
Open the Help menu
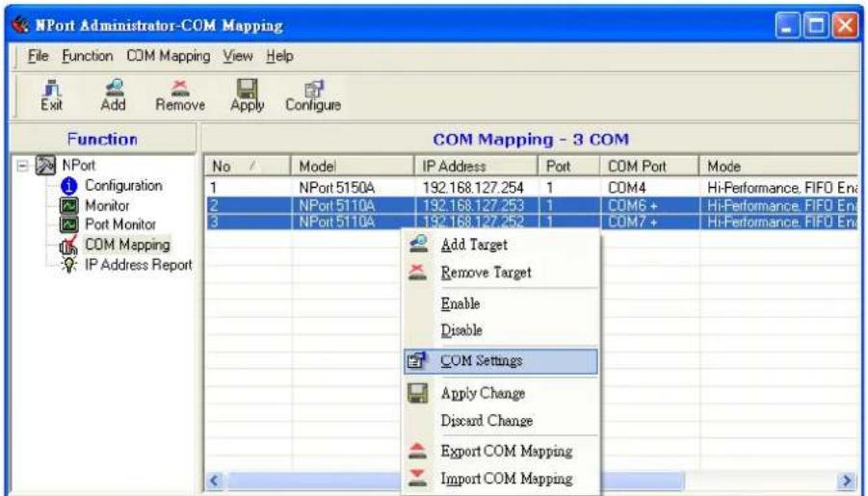tap(279, 57)
